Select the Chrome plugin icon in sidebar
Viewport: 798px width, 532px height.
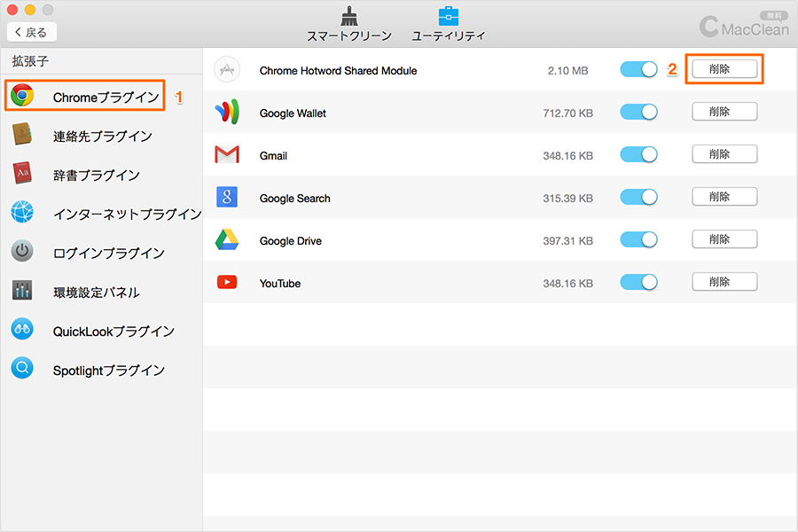pyautogui.click(x=22, y=96)
